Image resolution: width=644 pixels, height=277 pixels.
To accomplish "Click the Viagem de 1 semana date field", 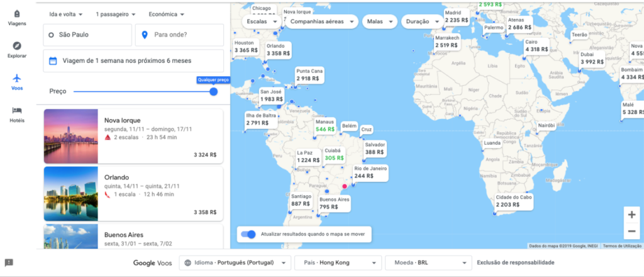I will pyautogui.click(x=133, y=61).
